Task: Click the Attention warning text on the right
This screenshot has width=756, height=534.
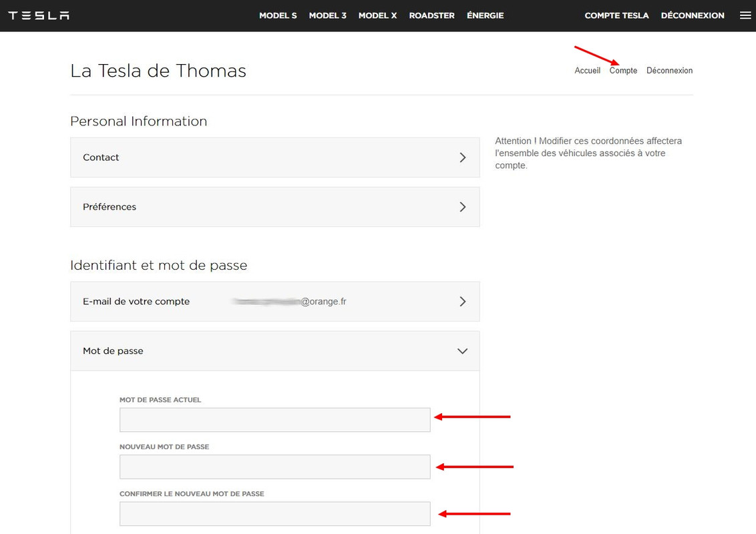Action: [x=588, y=154]
